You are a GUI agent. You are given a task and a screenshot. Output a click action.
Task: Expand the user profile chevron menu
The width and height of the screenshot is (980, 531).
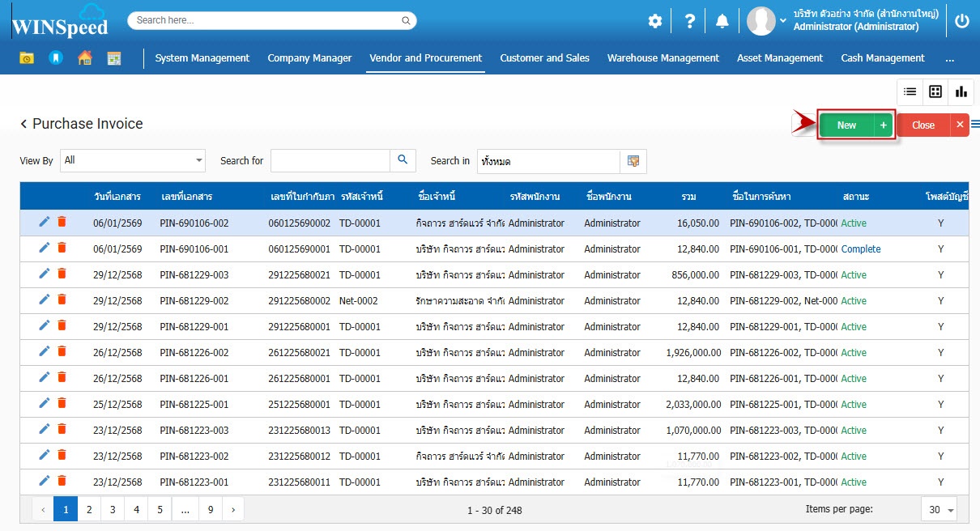click(782, 21)
